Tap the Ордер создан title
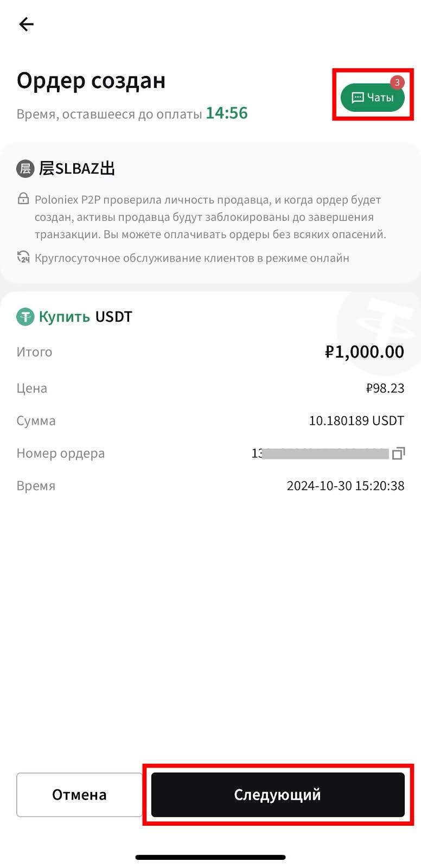 point(91,80)
